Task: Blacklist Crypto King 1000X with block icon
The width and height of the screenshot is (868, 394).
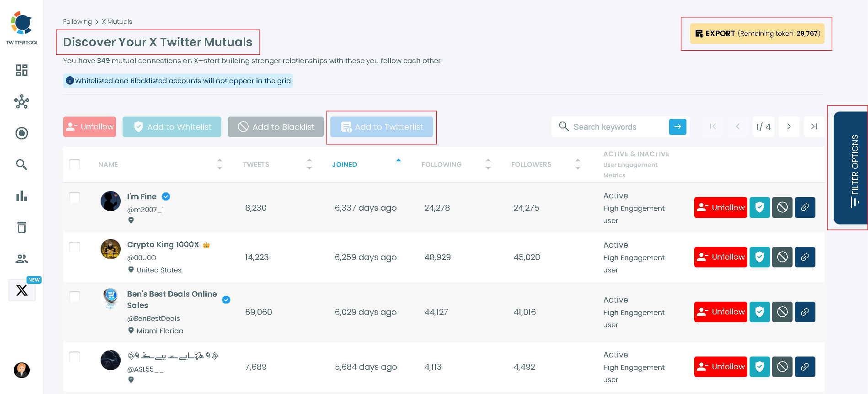Action: coord(782,257)
